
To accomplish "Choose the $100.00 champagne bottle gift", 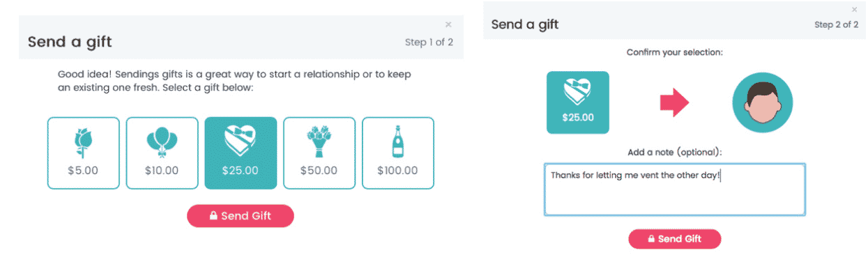I will [398, 153].
